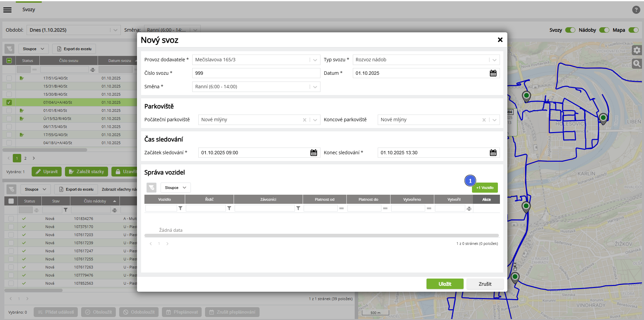
Task: Save the new svoz with Uložit
Action: point(445,284)
